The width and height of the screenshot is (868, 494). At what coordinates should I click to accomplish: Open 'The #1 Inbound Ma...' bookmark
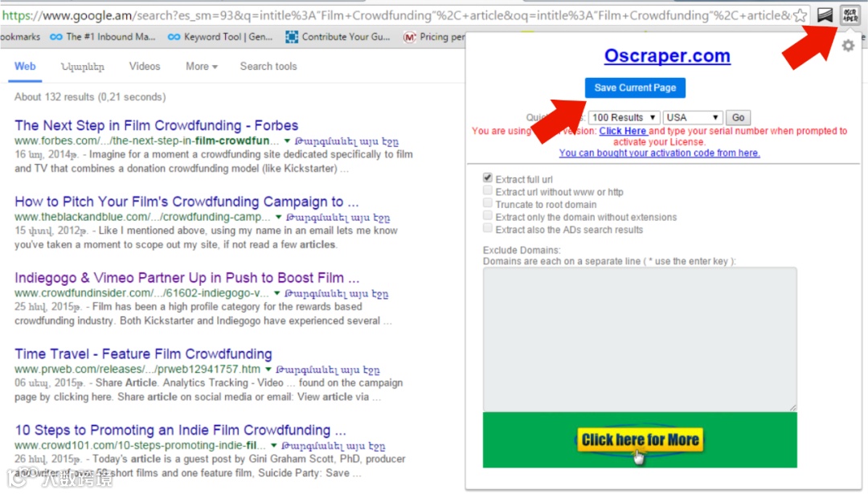click(102, 37)
